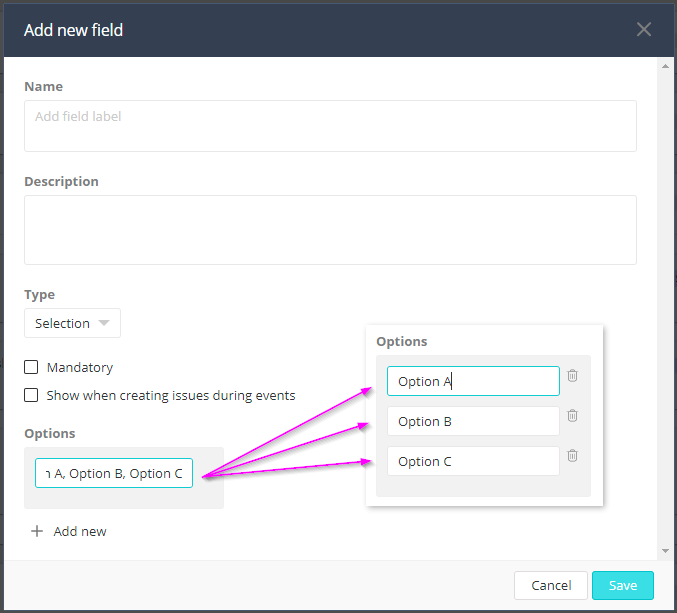Click into the Description text area

(330, 229)
